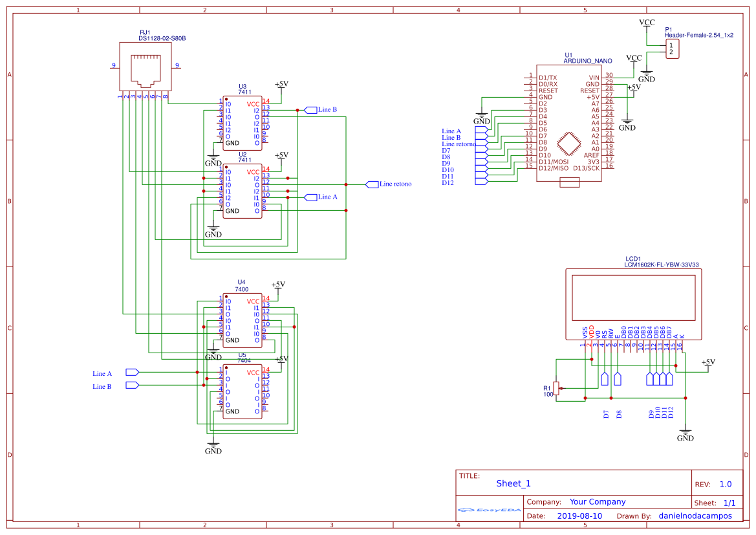Click the AREF pin label on Arduino
This screenshot has width=756, height=535.
592,155
